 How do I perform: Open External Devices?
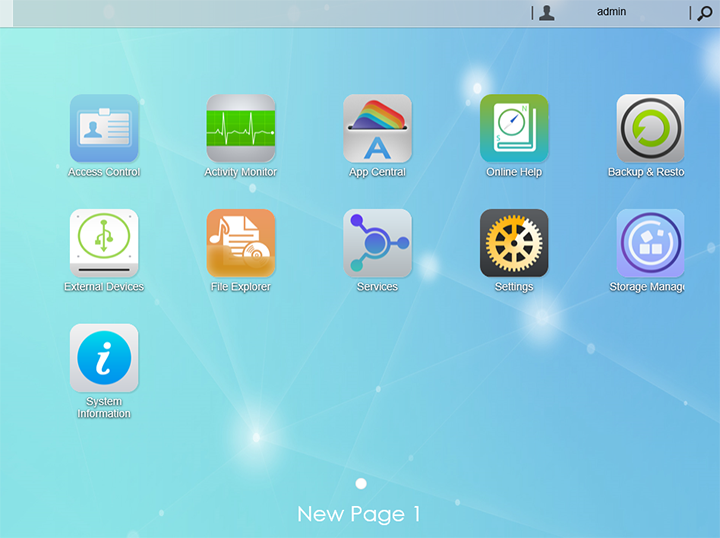point(104,243)
